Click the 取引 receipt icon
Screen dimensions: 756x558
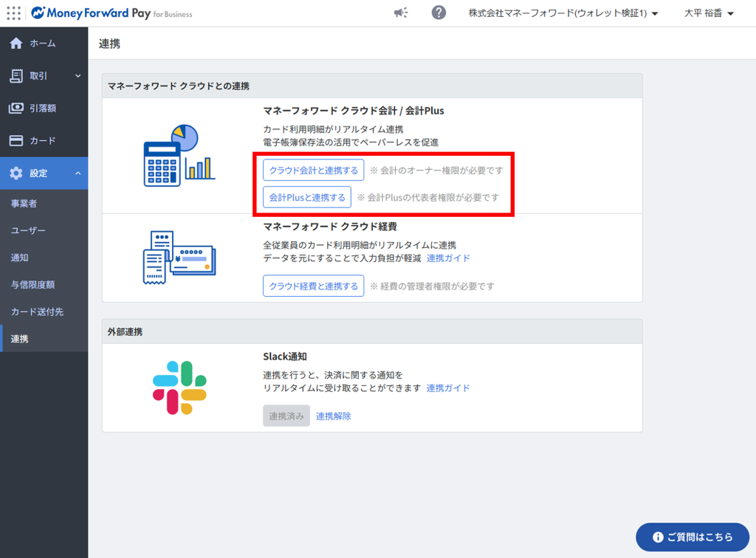coord(16,75)
